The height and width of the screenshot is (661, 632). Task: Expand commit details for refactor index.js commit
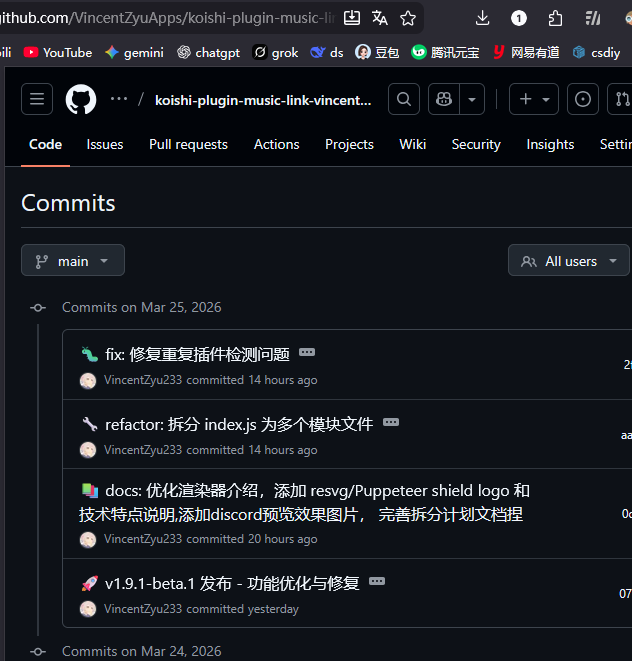pyautogui.click(x=391, y=423)
